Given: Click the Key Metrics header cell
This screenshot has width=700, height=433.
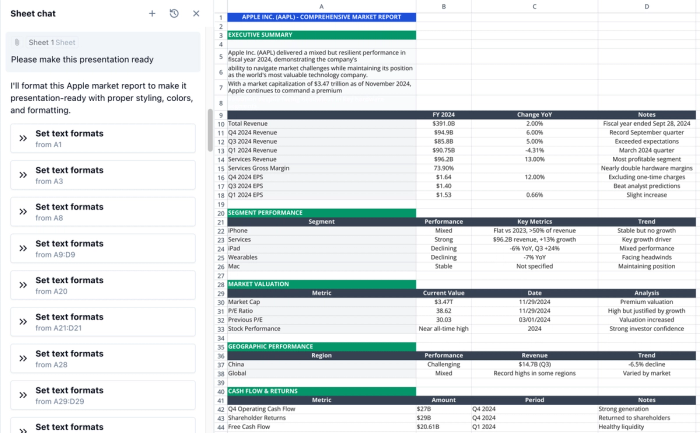Looking at the screenshot, I should click(x=534, y=222).
